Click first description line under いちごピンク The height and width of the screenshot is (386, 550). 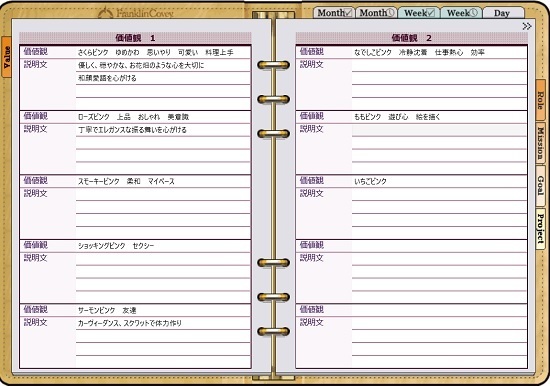[439, 194]
